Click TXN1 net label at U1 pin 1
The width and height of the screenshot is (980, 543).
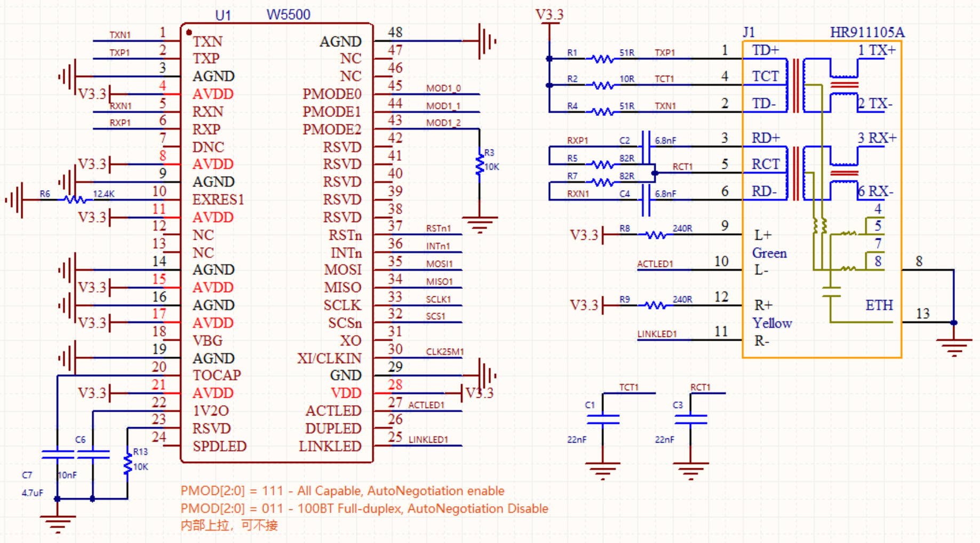120,35
